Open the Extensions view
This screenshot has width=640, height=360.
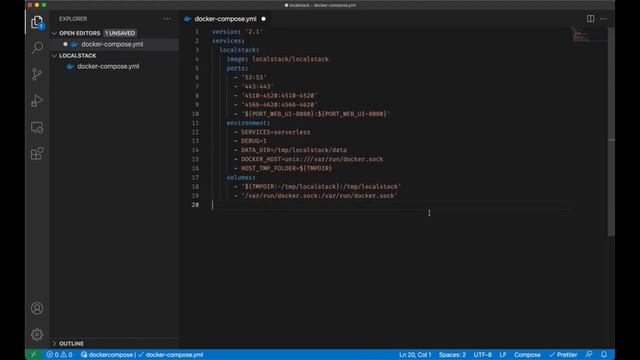[37, 154]
